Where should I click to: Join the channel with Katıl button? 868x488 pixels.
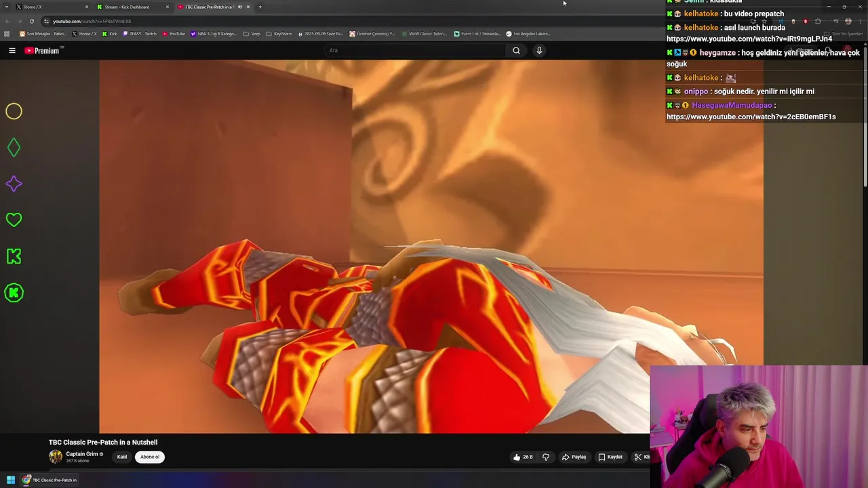(x=122, y=457)
